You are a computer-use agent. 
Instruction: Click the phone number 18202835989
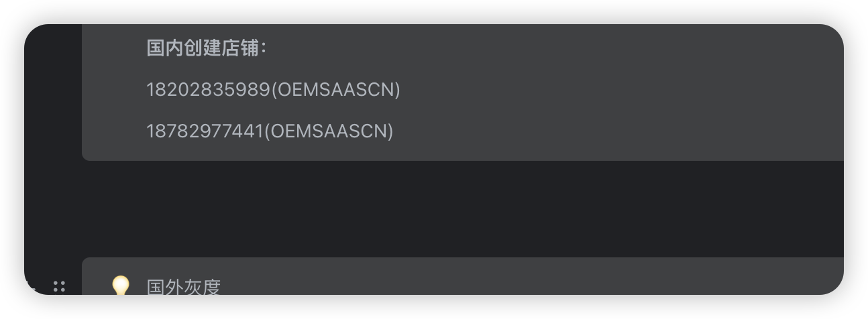[208, 89]
